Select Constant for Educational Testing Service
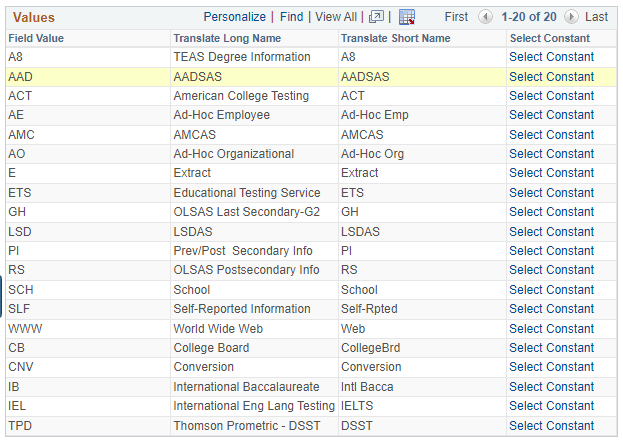This screenshot has height=445, width=623. [551, 193]
